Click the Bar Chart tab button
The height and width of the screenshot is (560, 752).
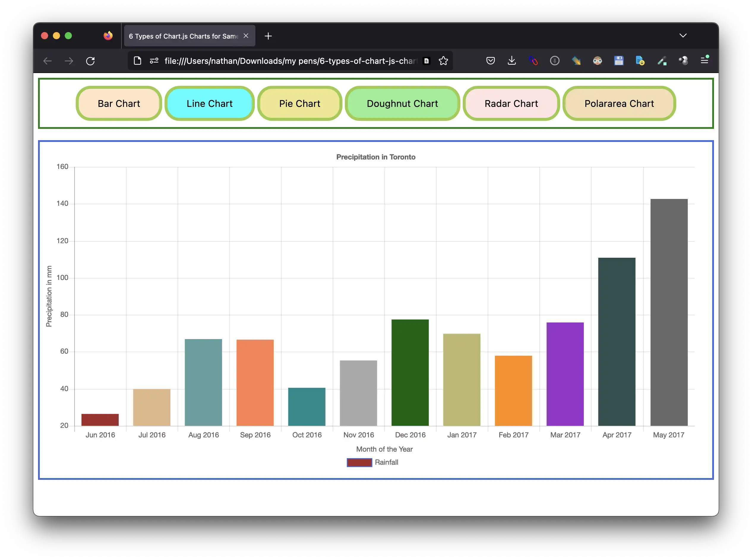(119, 104)
